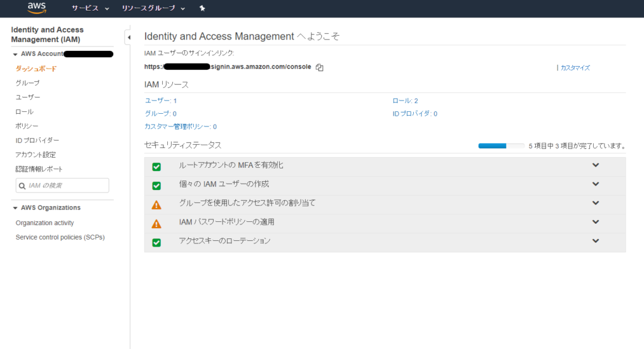Click the green check icon for root account MFA
This screenshot has width=644, height=349.
click(x=157, y=167)
